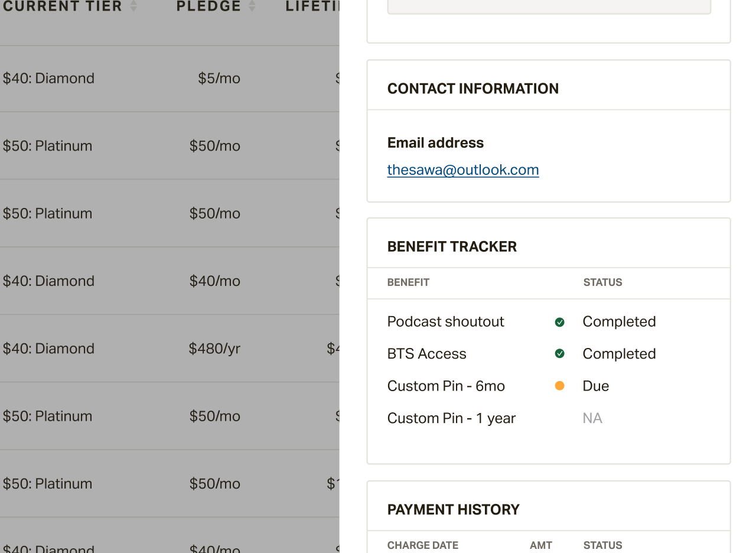
Task: Click Completed status for Podcast shoutout
Action: click(619, 321)
